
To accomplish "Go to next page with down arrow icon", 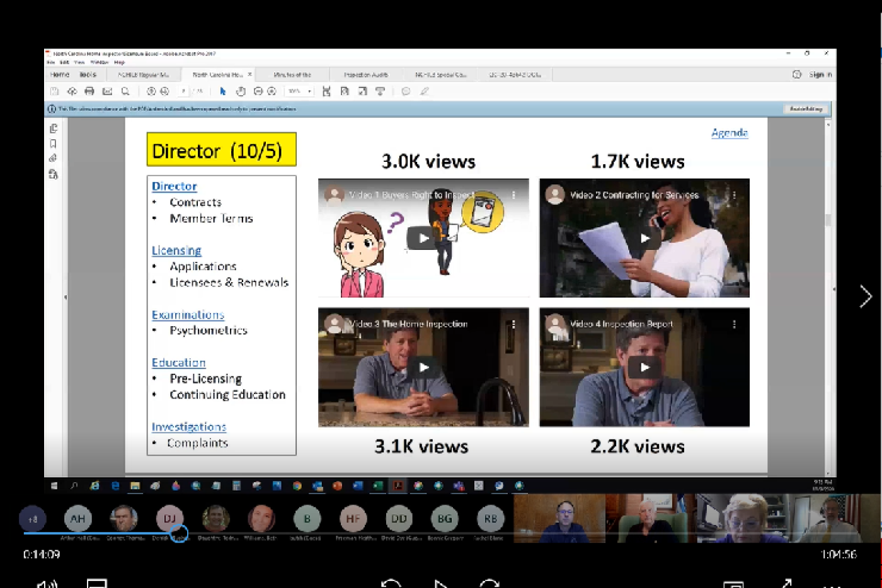I will [x=164, y=91].
